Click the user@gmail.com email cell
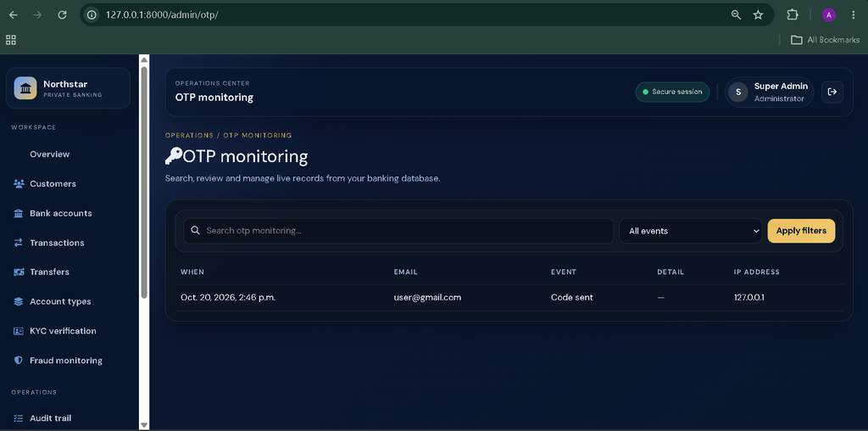 pos(427,298)
